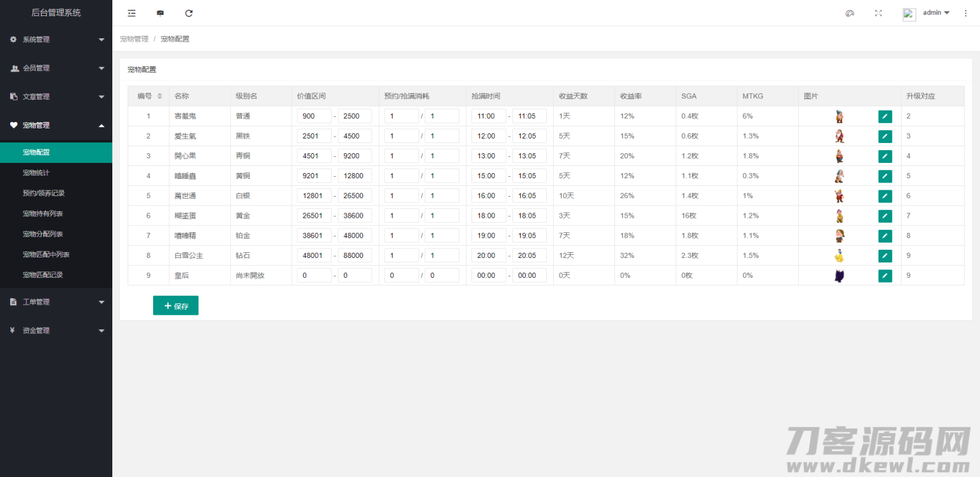Expand the 会员管理 menu
The image size is (980, 477).
pyautogui.click(x=56, y=68)
